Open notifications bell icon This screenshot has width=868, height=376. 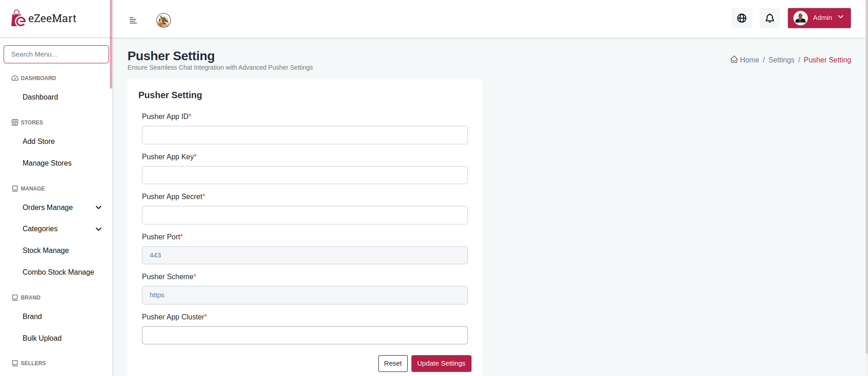(769, 18)
